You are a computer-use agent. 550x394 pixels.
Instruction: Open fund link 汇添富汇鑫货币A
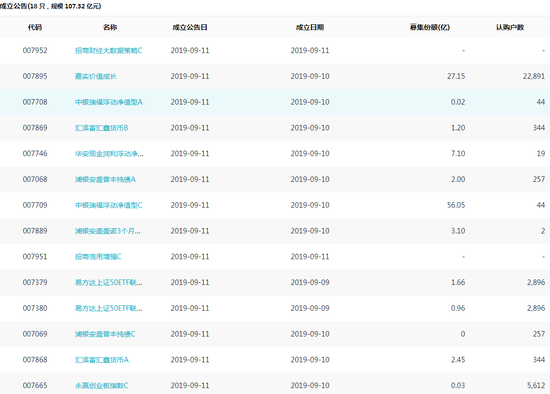(102, 360)
